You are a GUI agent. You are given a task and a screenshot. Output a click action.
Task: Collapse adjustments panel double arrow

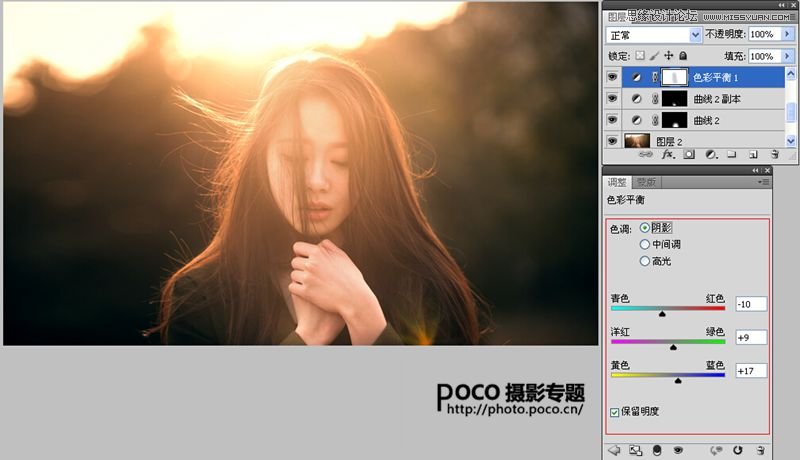(756, 170)
